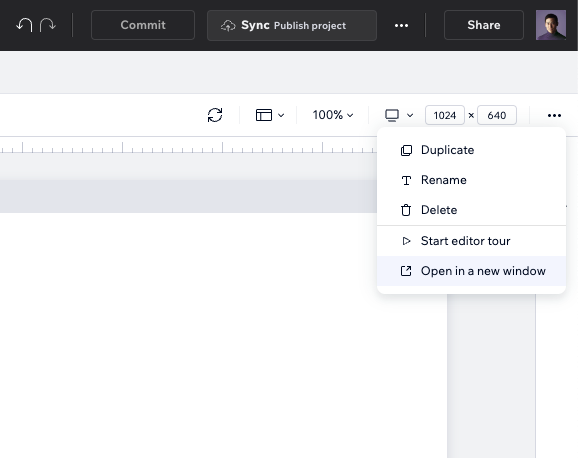This screenshot has width=578, height=458.
Task: Click the refresh preview icon
Action: pyautogui.click(x=215, y=115)
